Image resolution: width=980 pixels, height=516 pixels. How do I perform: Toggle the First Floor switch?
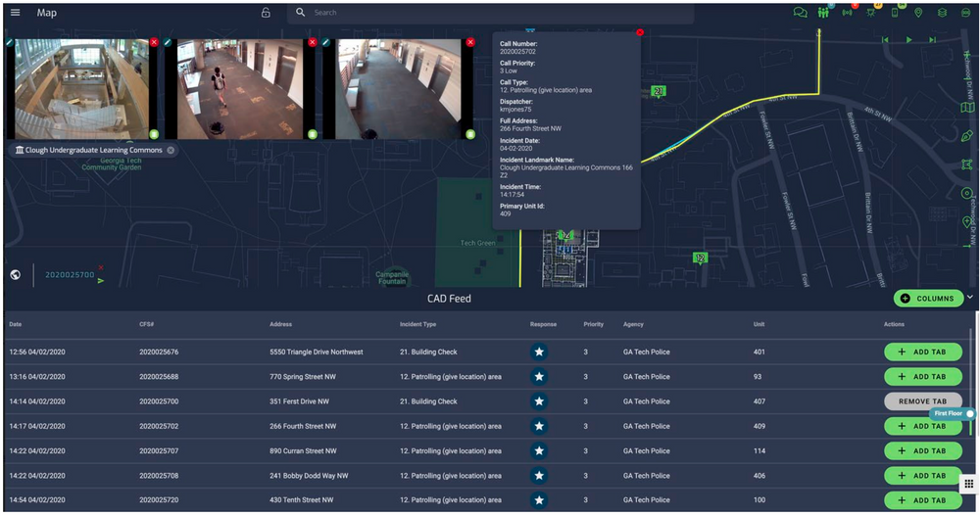pos(968,414)
